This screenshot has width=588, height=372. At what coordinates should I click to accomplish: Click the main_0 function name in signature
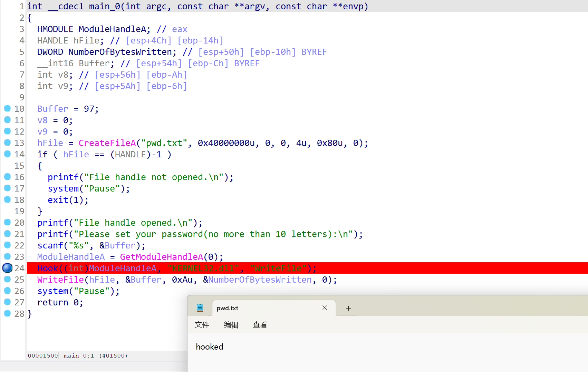point(105,6)
